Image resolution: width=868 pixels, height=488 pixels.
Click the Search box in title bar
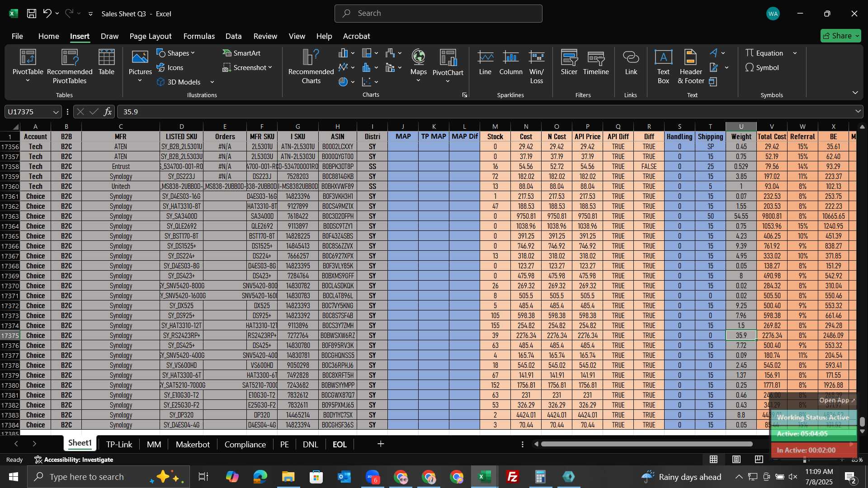click(x=438, y=14)
